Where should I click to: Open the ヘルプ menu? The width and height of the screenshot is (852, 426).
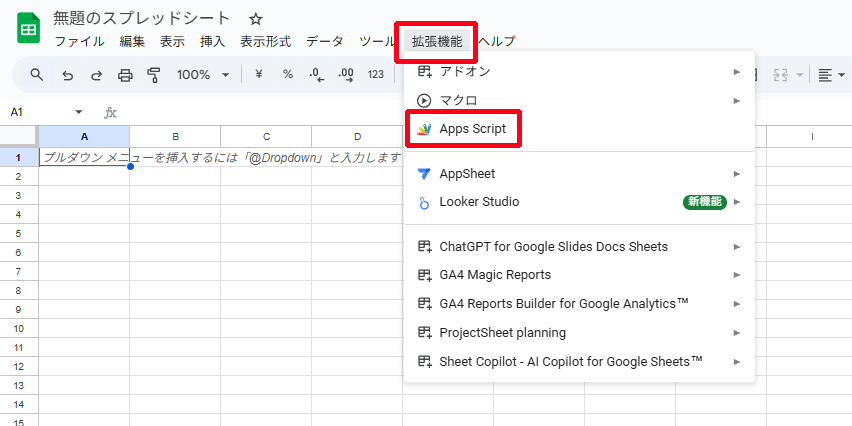(496, 41)
